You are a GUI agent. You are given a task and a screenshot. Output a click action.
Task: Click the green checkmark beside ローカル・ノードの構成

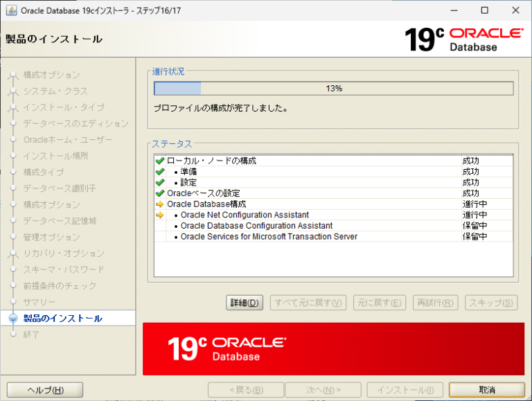(x=160, y=161)
